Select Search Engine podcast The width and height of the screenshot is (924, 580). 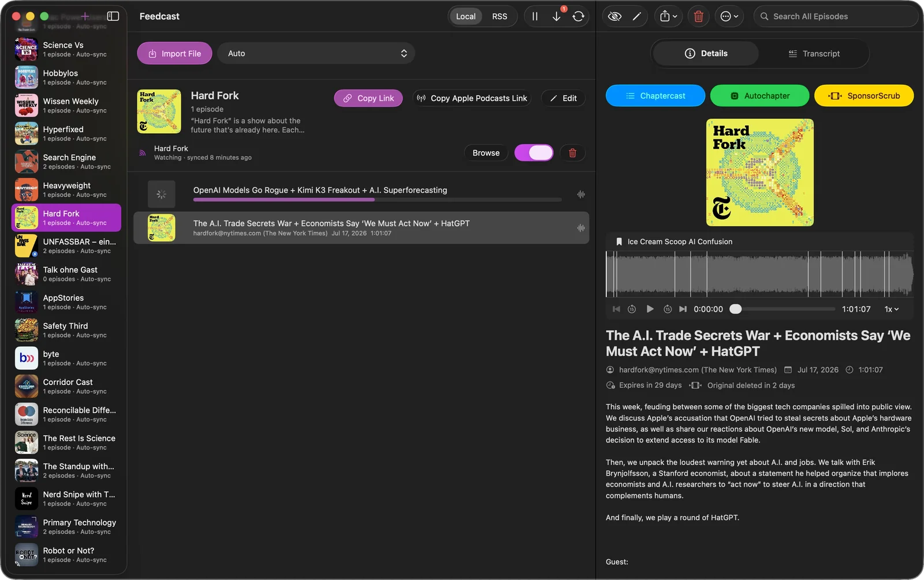[66, 162]
